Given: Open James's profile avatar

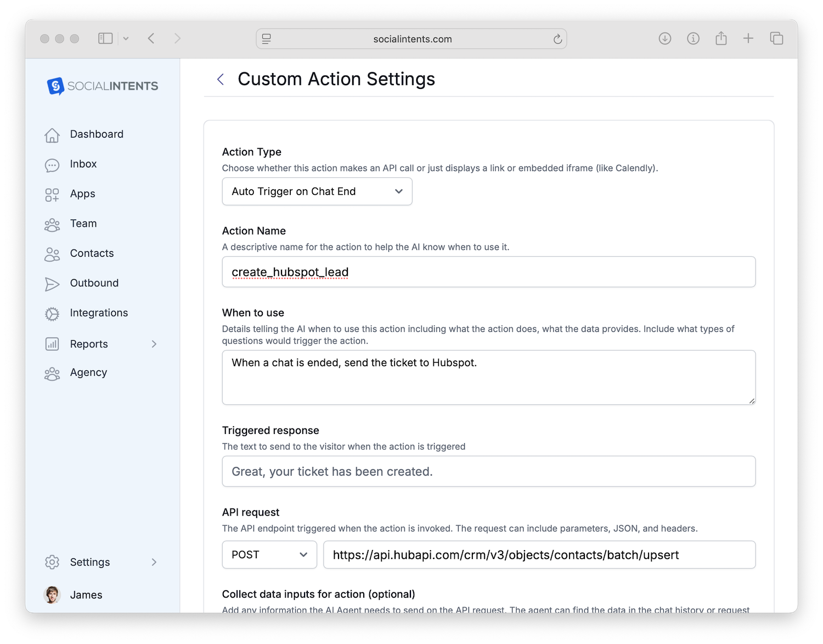Looking at the screenshot, I should coord(52,595).
